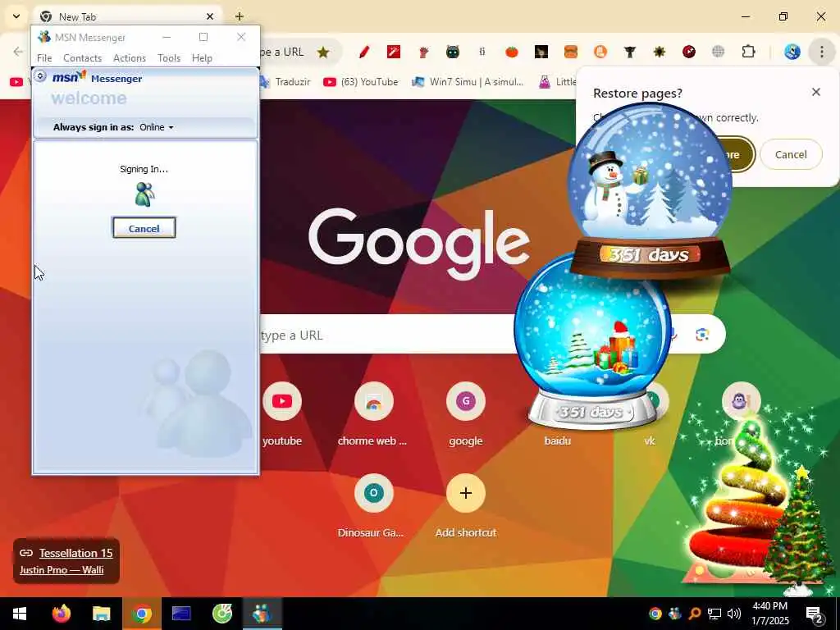The height and width of the screenshot is (630, 840).
Task: Open the curly braces extension icon
Action: (482, 52)
